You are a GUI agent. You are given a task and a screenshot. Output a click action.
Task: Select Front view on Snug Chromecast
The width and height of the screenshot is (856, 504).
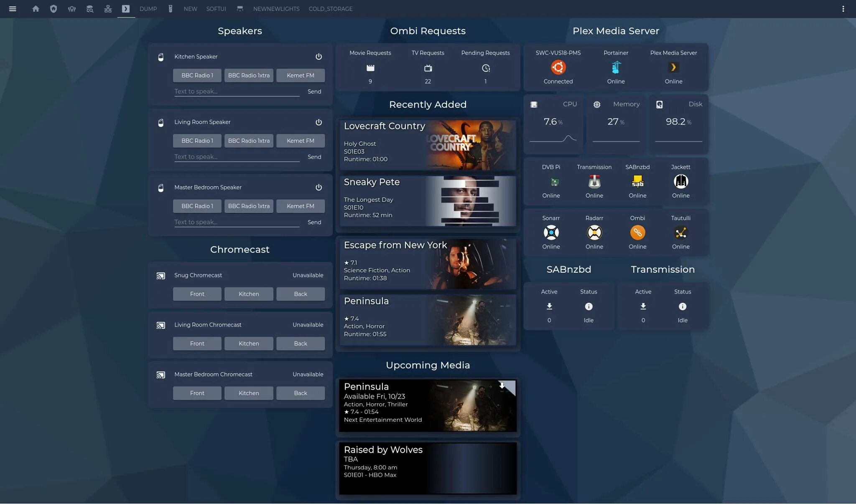click(197, 294)
